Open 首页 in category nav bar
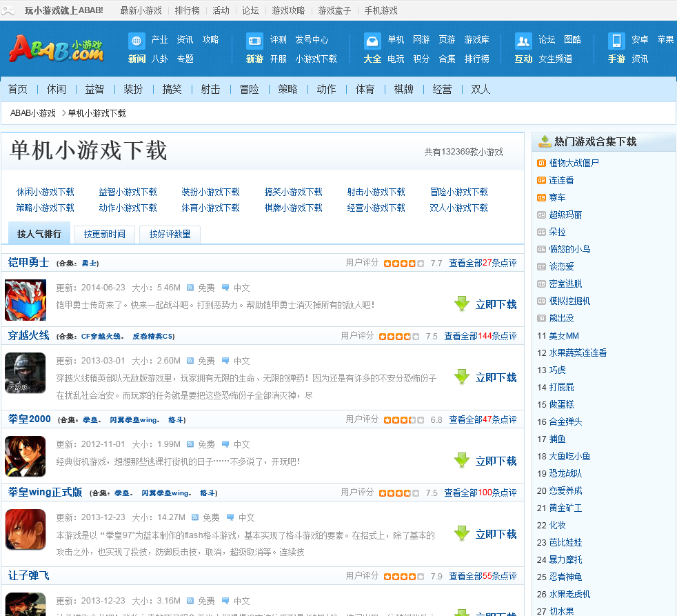The image size is (677, 616). (x=18, y=90)
